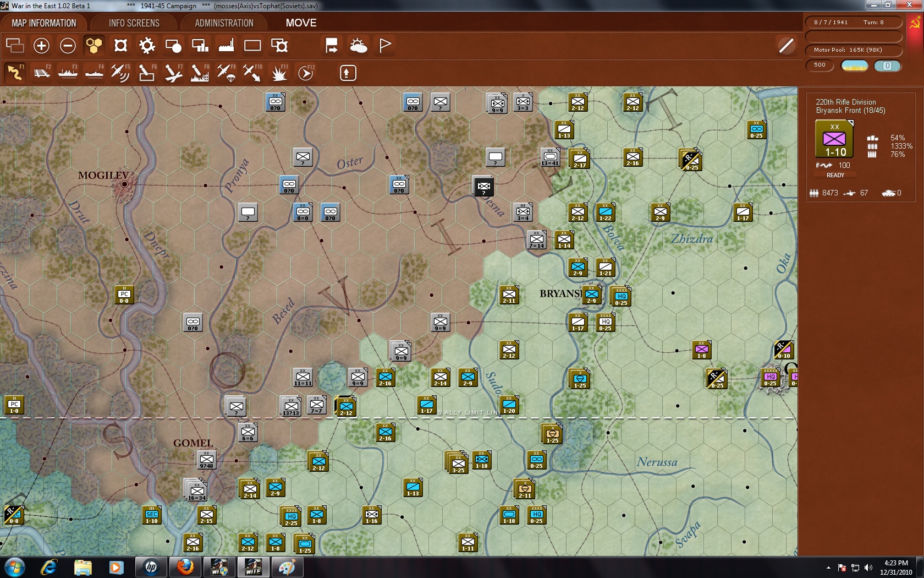This screenshot has width=924, height=578.
Task: Click the rectangle-with-bars map icon
Action: pyautogui.click(x=200, y=45)
